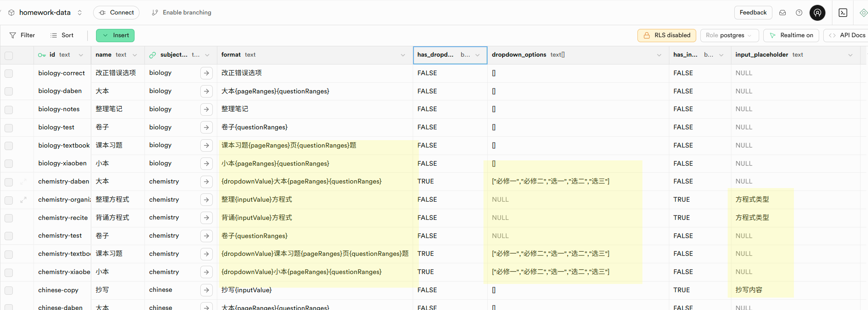Click the link icon in subject column header

153,55
